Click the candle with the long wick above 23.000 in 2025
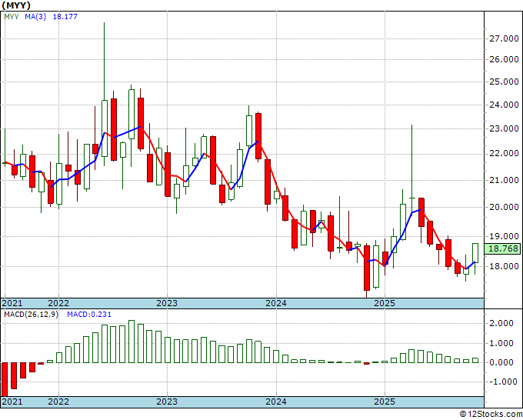Image resolution: width=523 pixels, height=420 pixels. click(412, 198)
